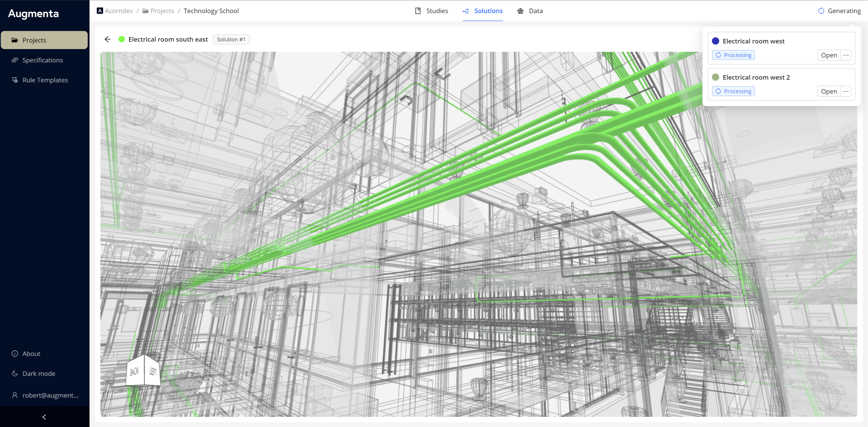Click the back arrow next to Electrical room south east

(x=108, y=39)
